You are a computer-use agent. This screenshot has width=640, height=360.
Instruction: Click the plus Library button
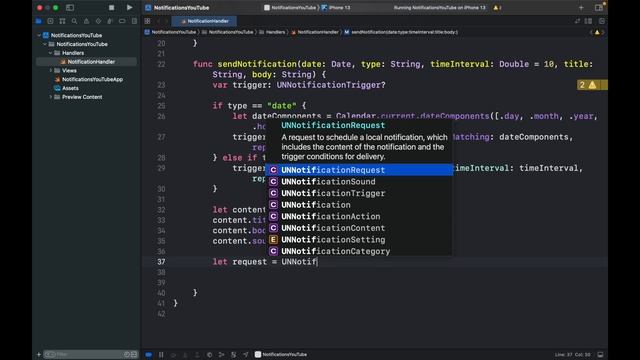[x=581, y=8]
